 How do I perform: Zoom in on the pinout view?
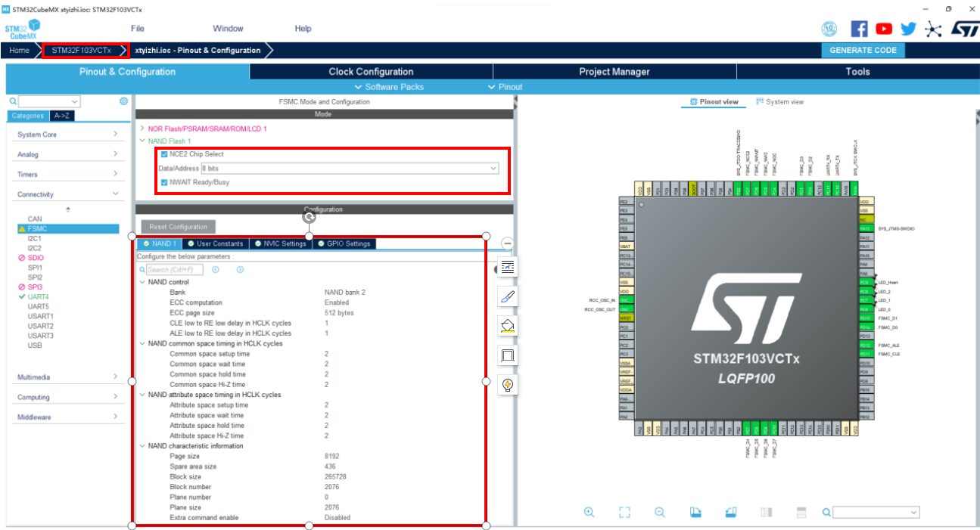[589, 512]
